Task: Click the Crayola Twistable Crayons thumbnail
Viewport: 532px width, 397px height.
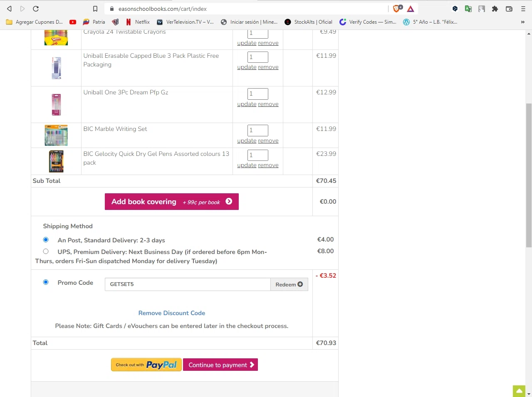Action: click(x=56, y=37)
